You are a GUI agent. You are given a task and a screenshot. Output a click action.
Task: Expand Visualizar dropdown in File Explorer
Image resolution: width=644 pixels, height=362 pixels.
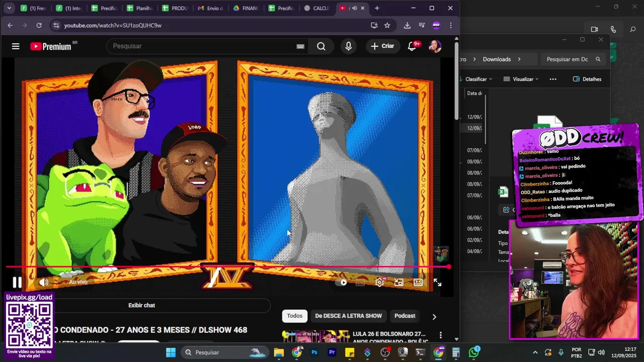coord(521,79)
